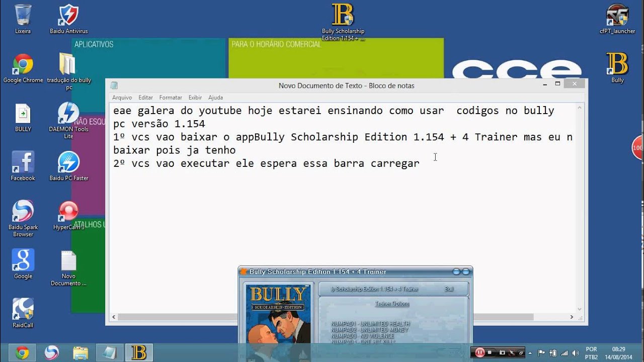Click the Notepad horizontal scrollbar left arrow

point(114,317)
